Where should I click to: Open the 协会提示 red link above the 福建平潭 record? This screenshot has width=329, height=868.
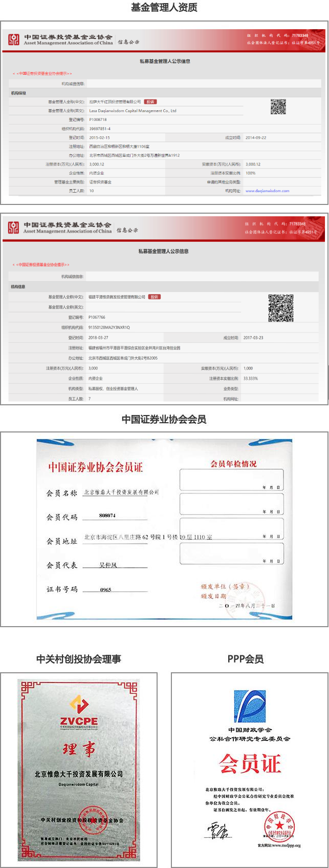40,265
